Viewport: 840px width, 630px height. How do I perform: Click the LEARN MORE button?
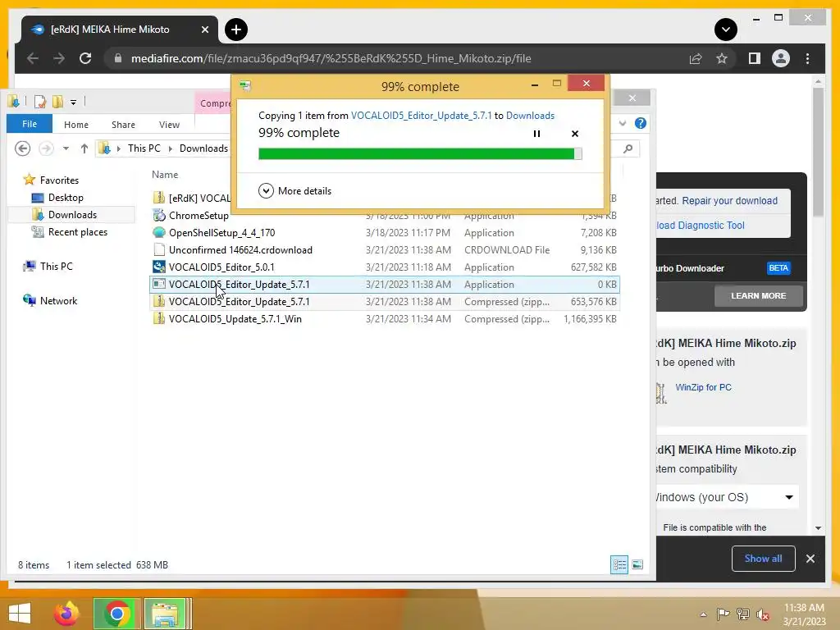[x=758, y=295]
